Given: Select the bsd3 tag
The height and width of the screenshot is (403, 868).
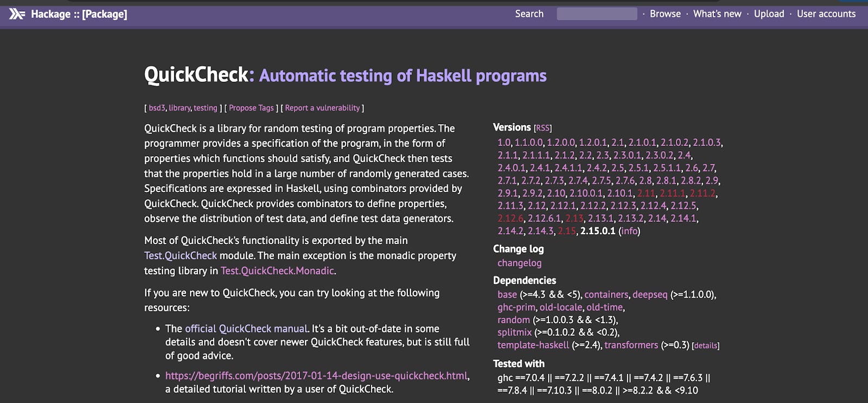Looking at the screenshot, I should [x=157, y=108].
